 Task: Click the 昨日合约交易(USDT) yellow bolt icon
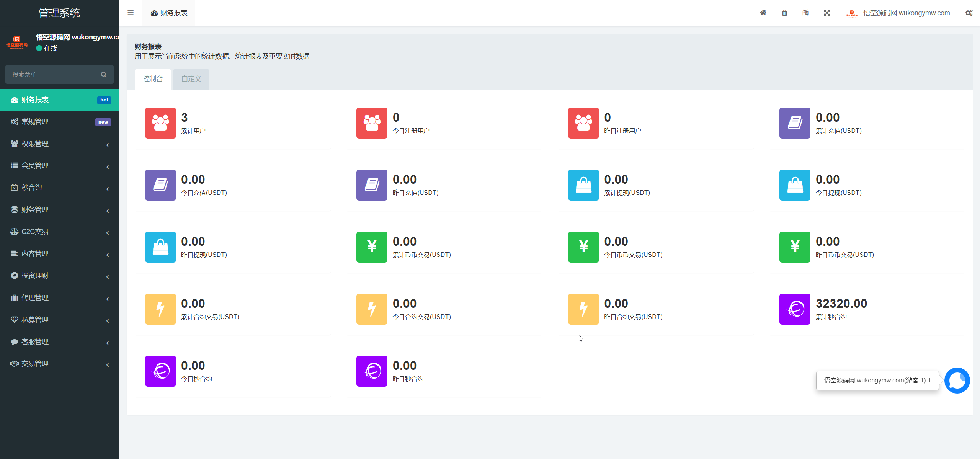[x=583, y=309]
